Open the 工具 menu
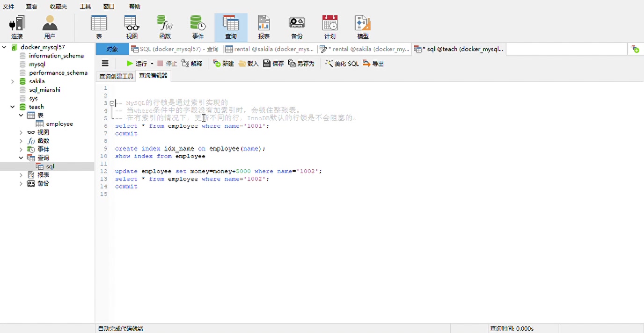 [x=85, y=6]
